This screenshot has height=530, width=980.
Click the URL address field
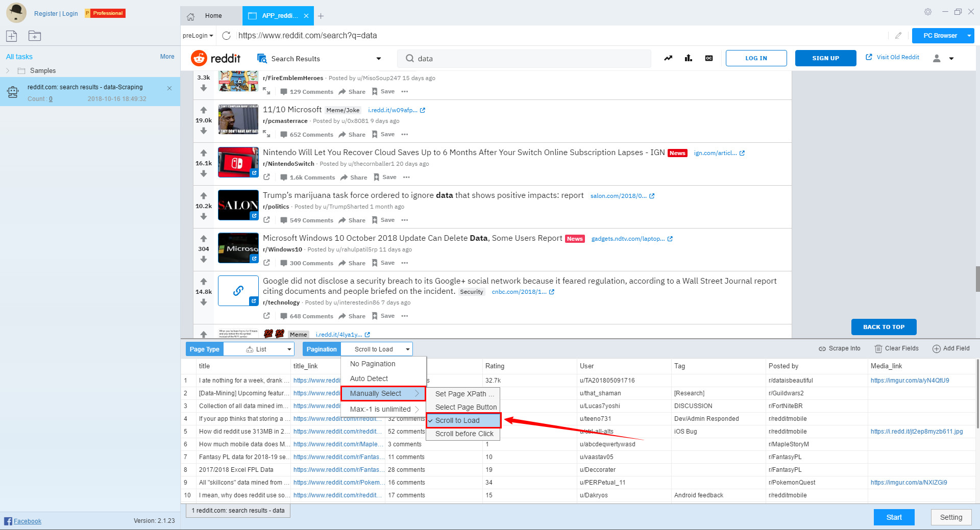point(561,36)
